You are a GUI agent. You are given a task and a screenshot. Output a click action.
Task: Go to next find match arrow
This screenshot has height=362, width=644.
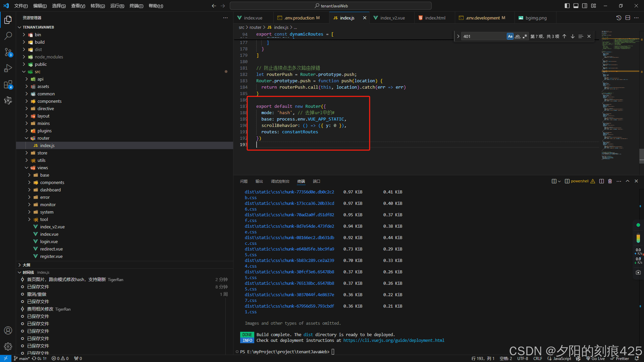click(x=573, y=36)
